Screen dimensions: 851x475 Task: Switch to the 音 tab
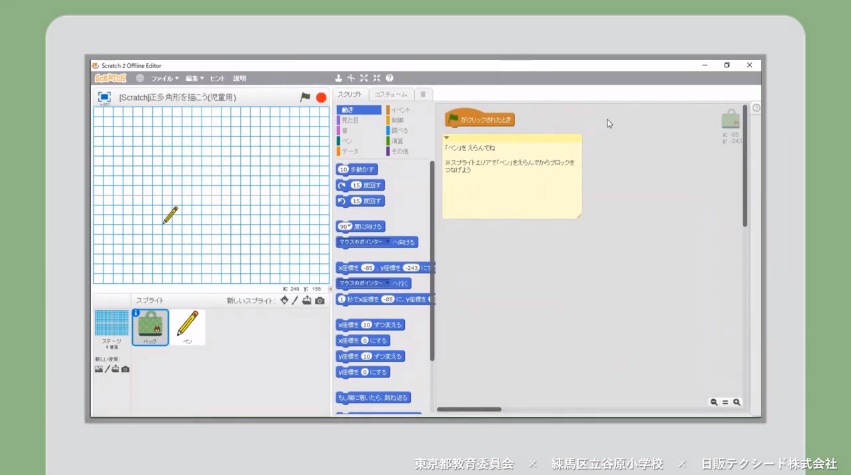click(423, 94)
